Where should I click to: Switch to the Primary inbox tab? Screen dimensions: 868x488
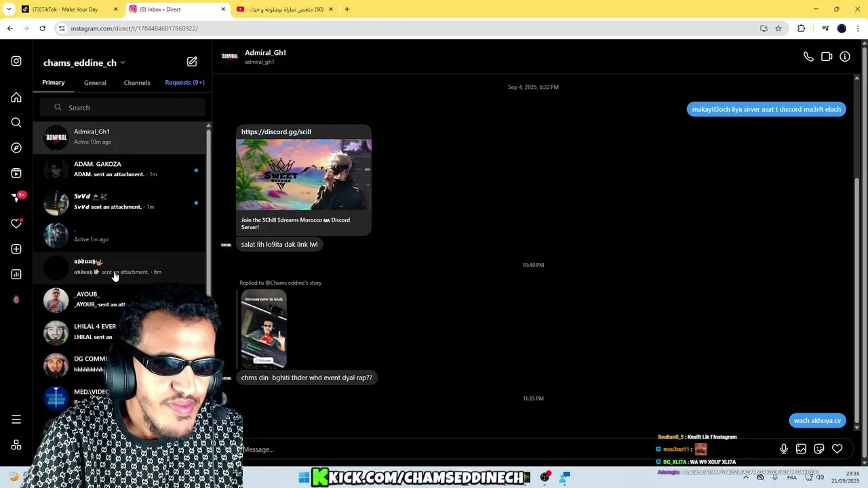pos(54,83)
